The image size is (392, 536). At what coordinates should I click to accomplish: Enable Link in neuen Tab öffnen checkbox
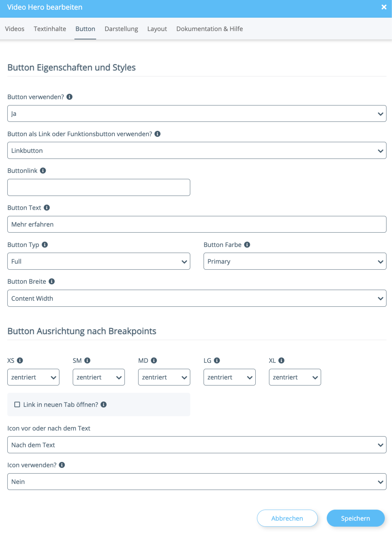[x=17, y=405]
